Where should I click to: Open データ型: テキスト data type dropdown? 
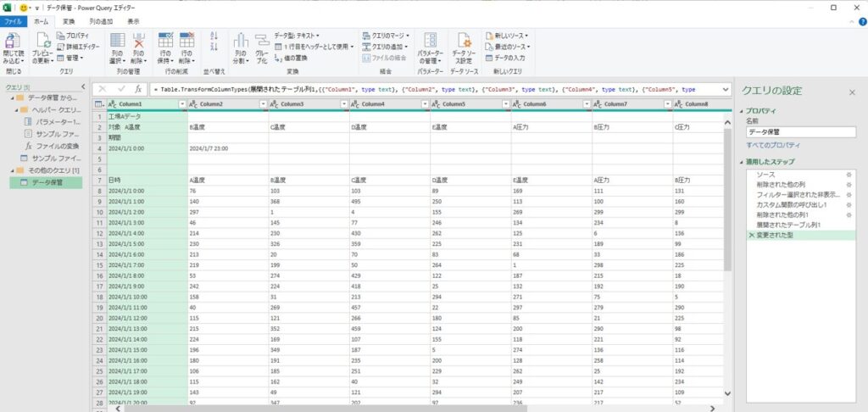point(297,36)
